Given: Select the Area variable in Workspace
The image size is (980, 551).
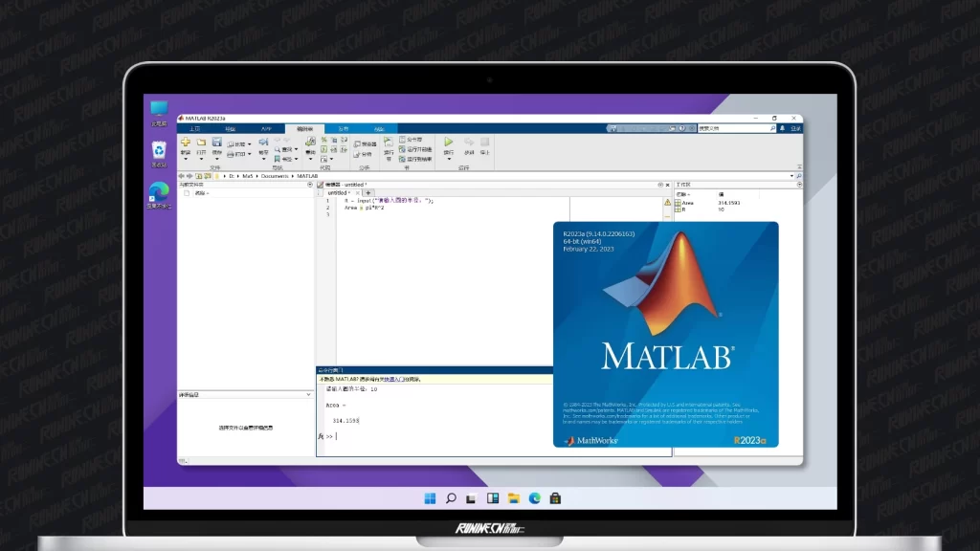Looking at the screenshot, I should (x=688, y=203).
